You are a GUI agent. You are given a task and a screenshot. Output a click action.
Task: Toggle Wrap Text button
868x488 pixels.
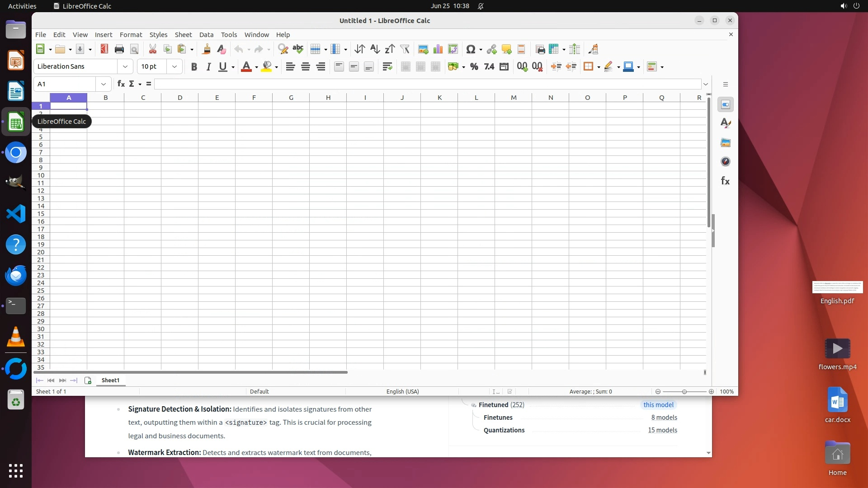coord(387,67)
